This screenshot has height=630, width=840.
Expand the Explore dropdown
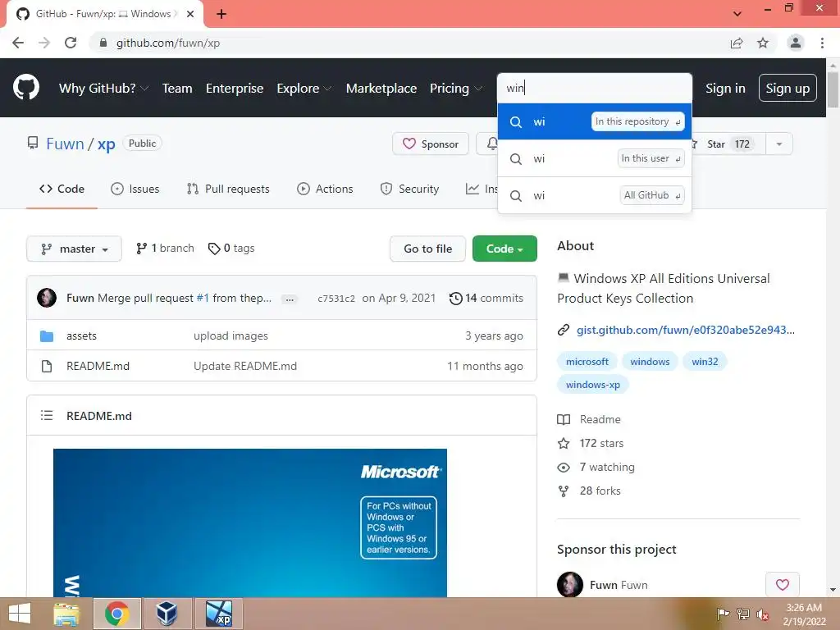pyautogui.click(x=304, y=89)
